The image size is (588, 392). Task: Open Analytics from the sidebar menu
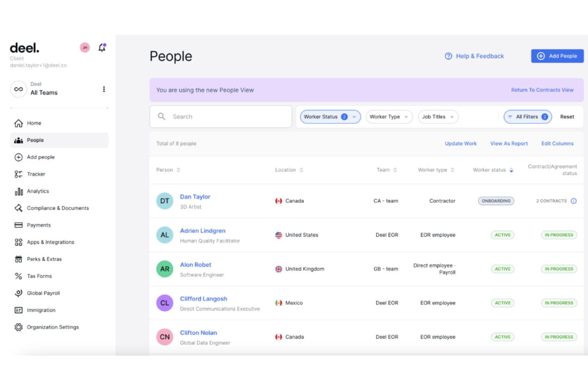pos(59,191)
